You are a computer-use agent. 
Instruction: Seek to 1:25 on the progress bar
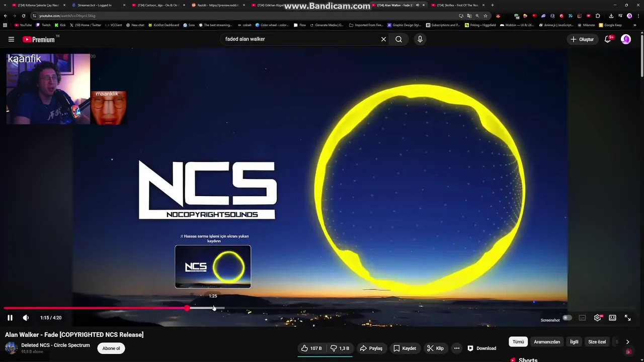point(214,308)
